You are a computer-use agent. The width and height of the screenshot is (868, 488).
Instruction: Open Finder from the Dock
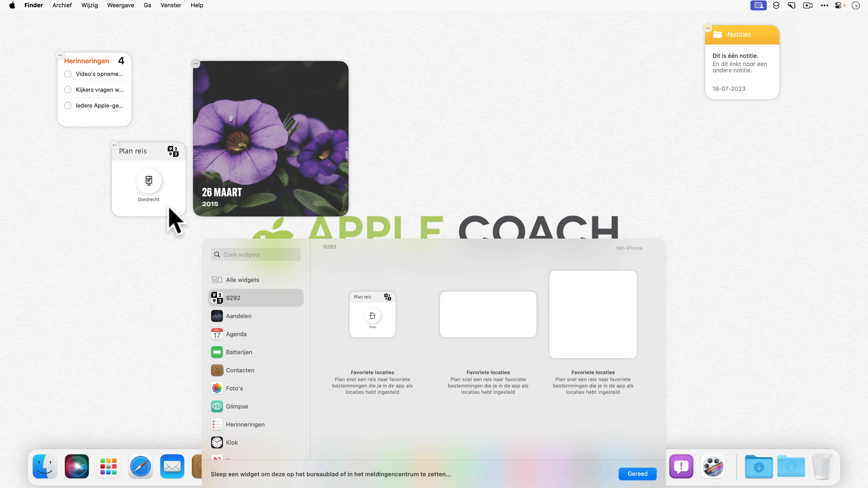point(45,467)
